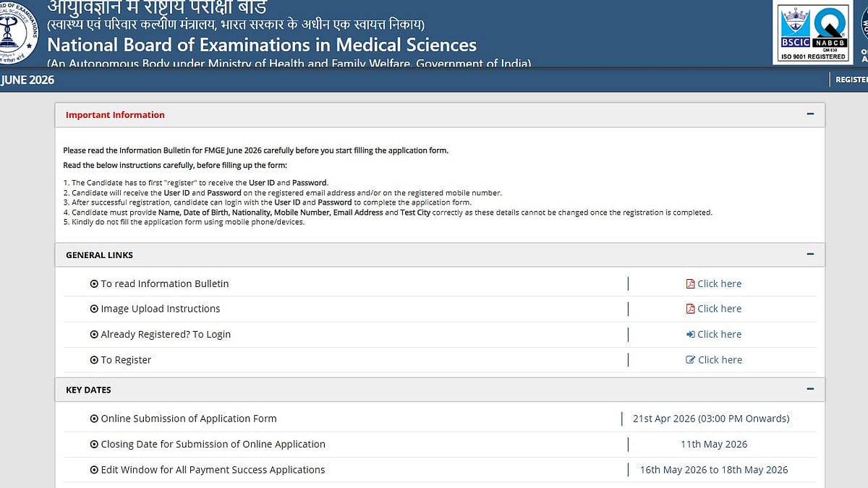Viewport: 868px width, 488px height.
Task: Click 'National Board of Examinations in Medical Sciences' title
Action: 262,45
